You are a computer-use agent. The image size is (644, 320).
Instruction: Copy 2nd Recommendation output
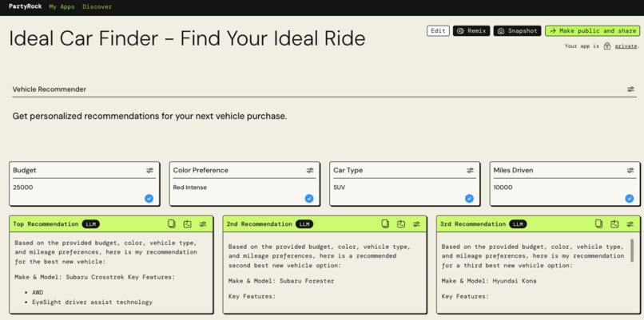[x=385, y=223]
